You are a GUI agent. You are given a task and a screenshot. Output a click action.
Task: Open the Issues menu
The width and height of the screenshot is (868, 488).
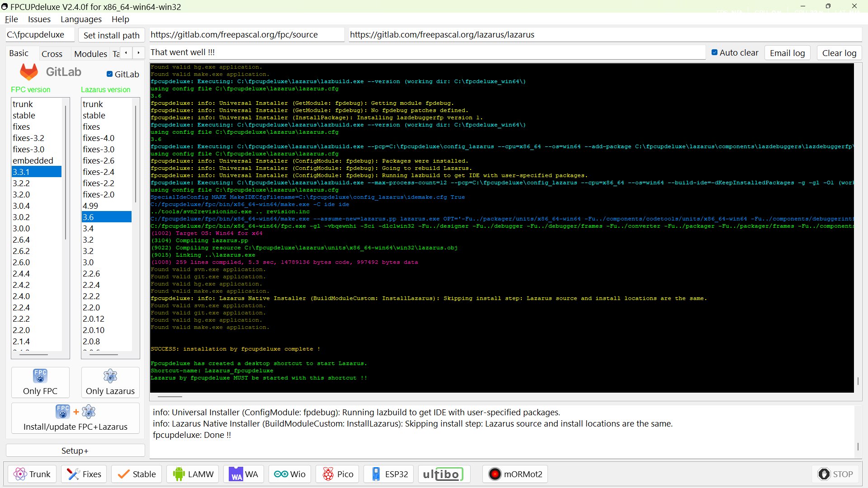tap(39, 19)
